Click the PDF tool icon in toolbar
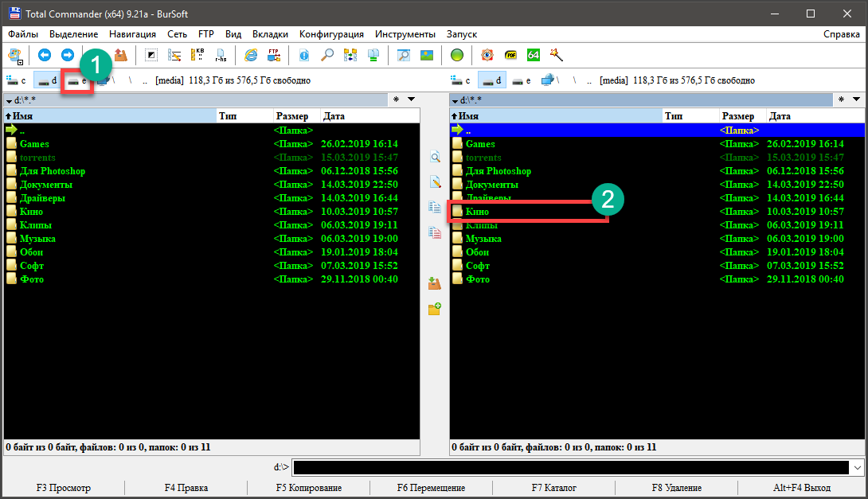868x499 pixels. [x=510, y=55]
